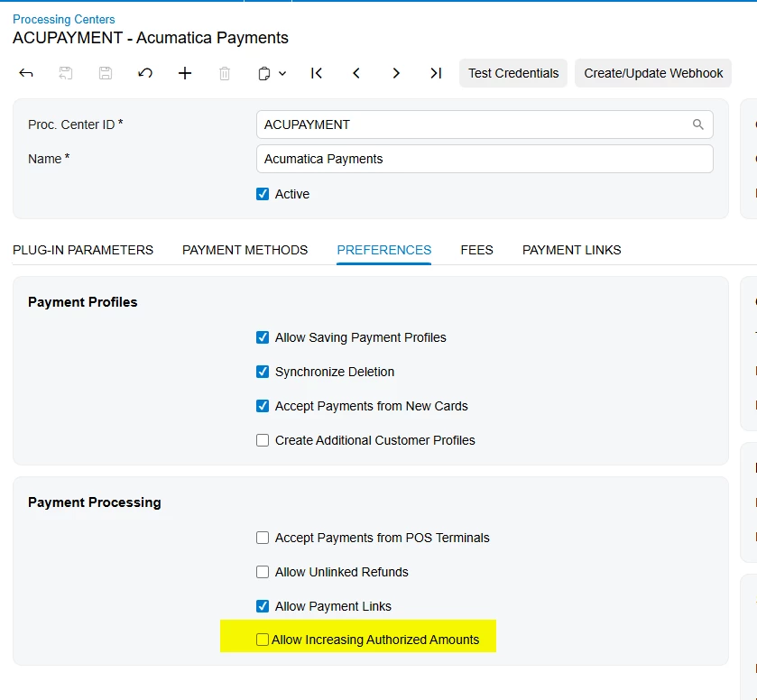Viewport: 757px width, 700px height.
Task: Click the Payment Profiles section heading
Action: tap(82, 302)
